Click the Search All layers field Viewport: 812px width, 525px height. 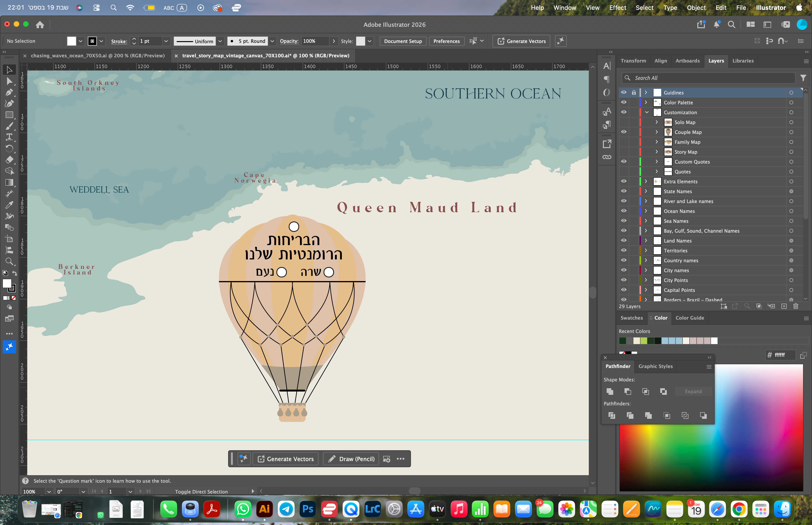708,78
